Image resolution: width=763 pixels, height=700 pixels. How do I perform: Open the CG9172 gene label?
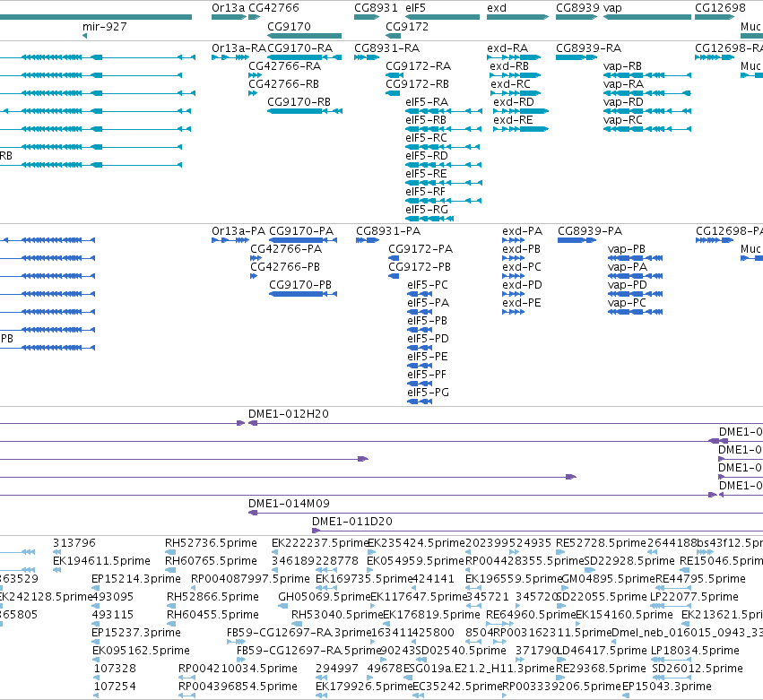407,26
